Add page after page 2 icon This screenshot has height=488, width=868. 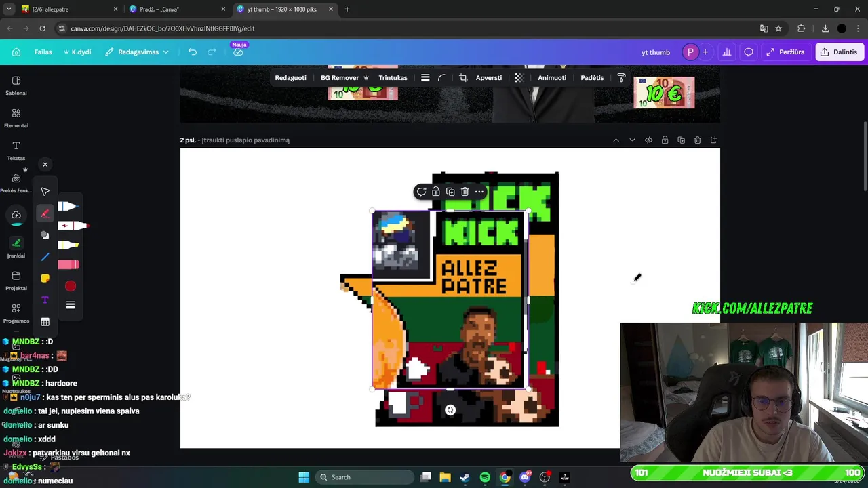tap(713, 140)
